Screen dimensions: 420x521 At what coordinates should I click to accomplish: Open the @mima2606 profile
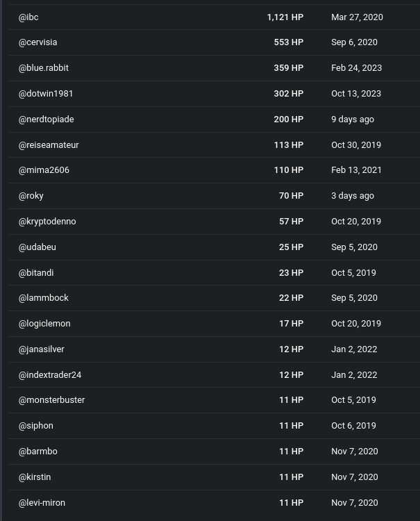tap(44, 170)
